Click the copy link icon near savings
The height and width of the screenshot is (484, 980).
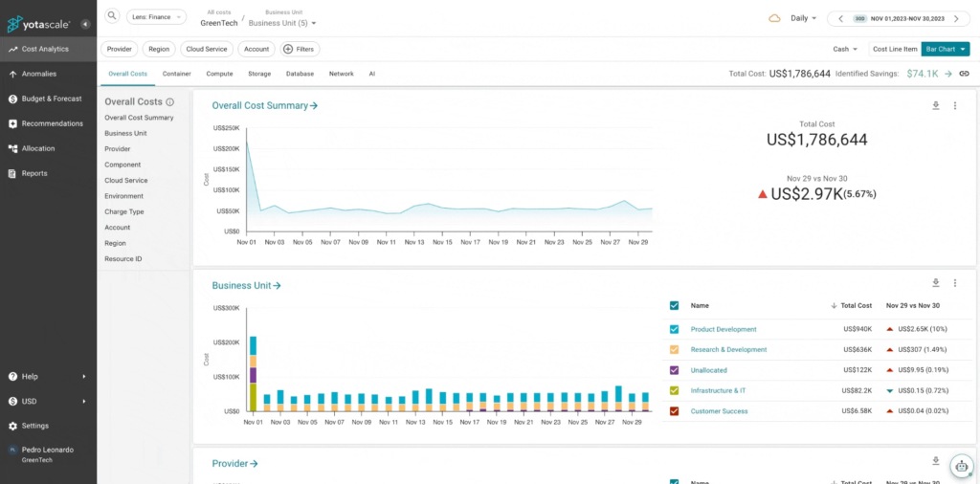tap(964, 74)
